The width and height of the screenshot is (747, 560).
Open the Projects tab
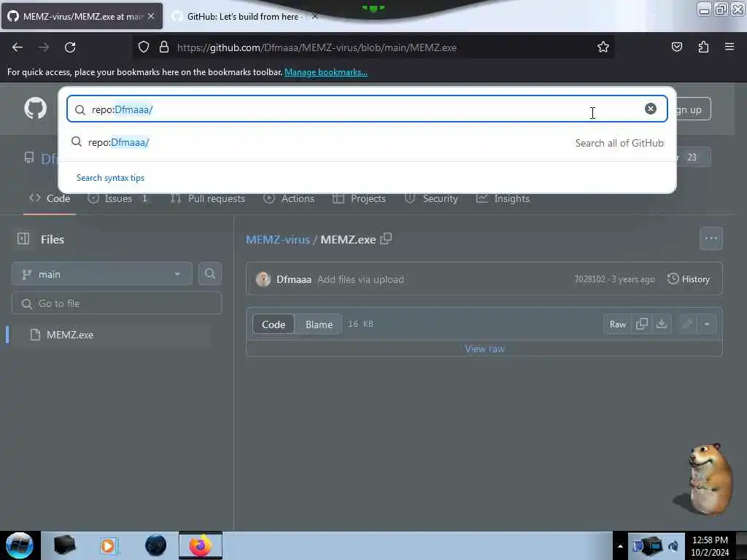[x=359, y=198]
